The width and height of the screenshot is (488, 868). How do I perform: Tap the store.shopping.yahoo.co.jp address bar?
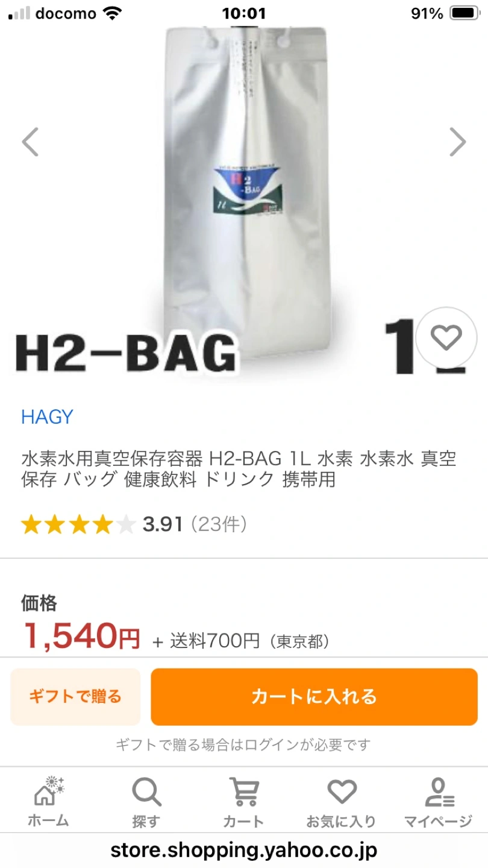tap(244, 850)
